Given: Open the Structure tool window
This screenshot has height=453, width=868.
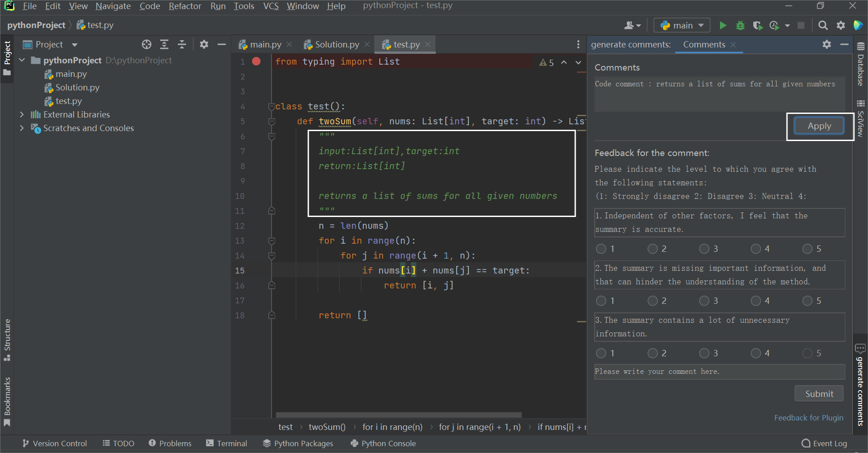Looking at the screenshot, I should [7, 340].
